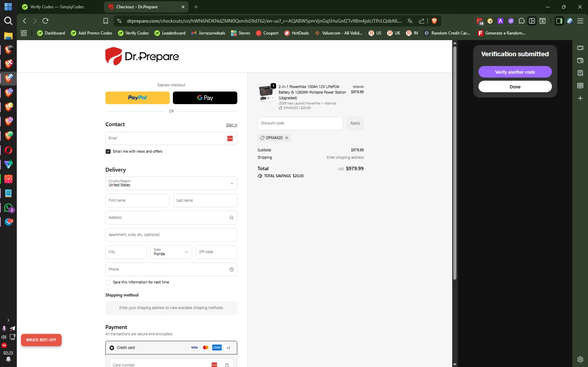Image resolution: width=588 pixels, height=367 pixels.
Task: Open Valuecom - All Valid bookmark
Action: pyautogui.click(x=339, y=33)
